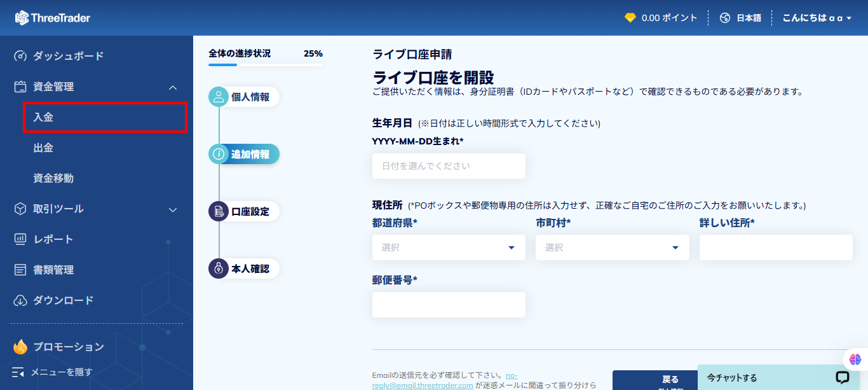Collapse the 資金管理 menu chevron
The height and width of the screenshot is (390, 868).
point(172,87)
